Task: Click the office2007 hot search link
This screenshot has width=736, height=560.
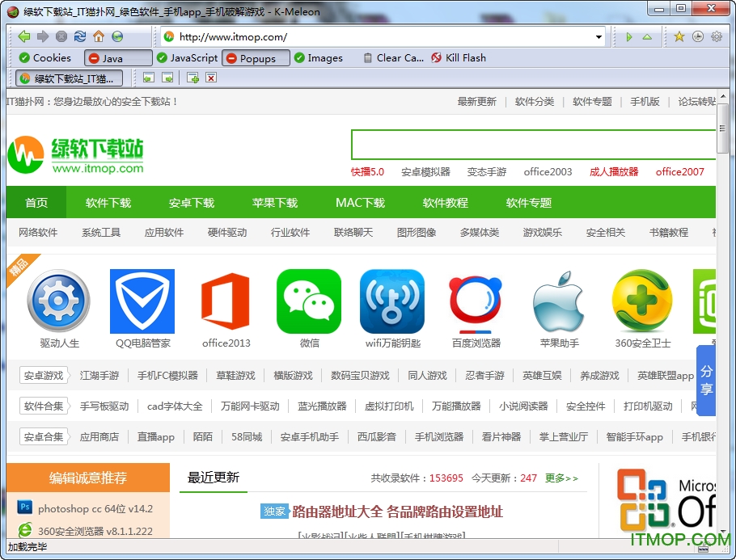Action: point(679,171)
